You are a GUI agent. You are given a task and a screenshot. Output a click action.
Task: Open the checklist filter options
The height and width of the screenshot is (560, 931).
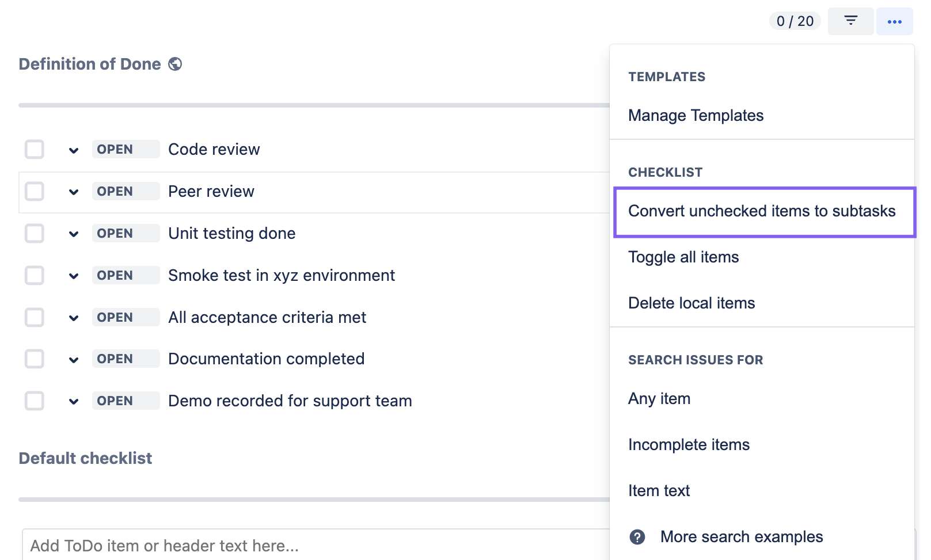[850, 21]
